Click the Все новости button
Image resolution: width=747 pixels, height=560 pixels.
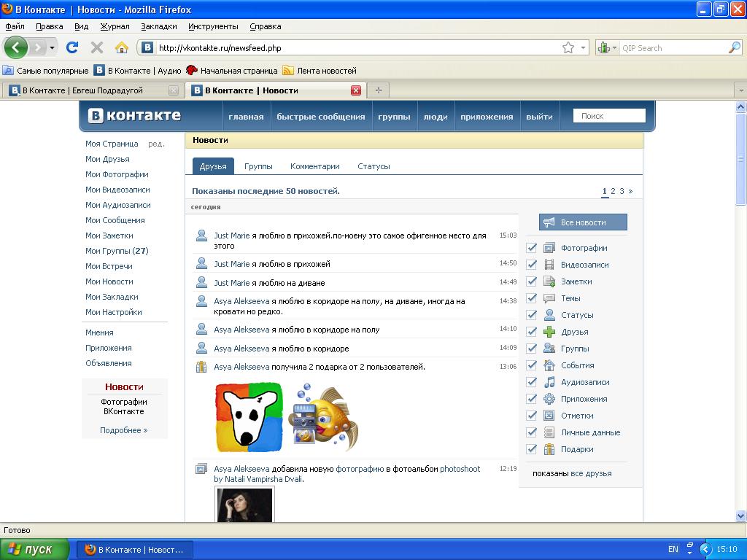coord(583,222)
